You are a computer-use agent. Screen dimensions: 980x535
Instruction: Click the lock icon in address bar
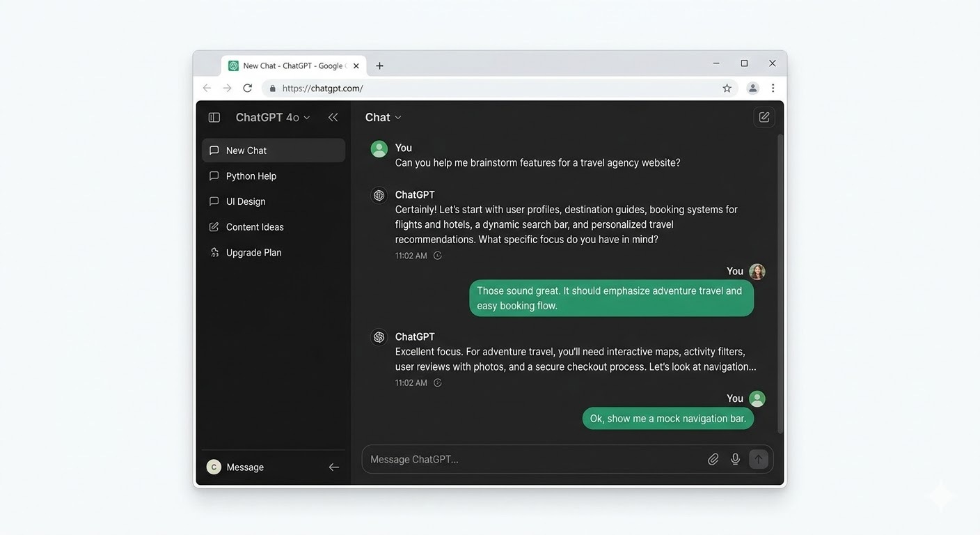[273, 88]
